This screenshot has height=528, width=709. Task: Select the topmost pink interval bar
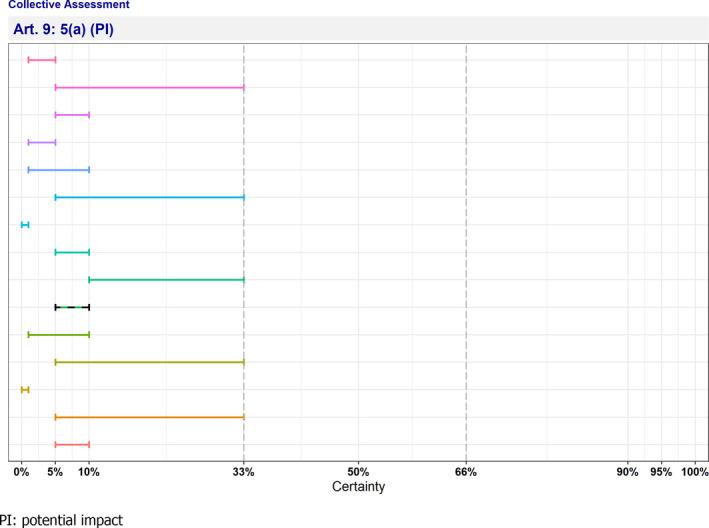tap(42, 60)
